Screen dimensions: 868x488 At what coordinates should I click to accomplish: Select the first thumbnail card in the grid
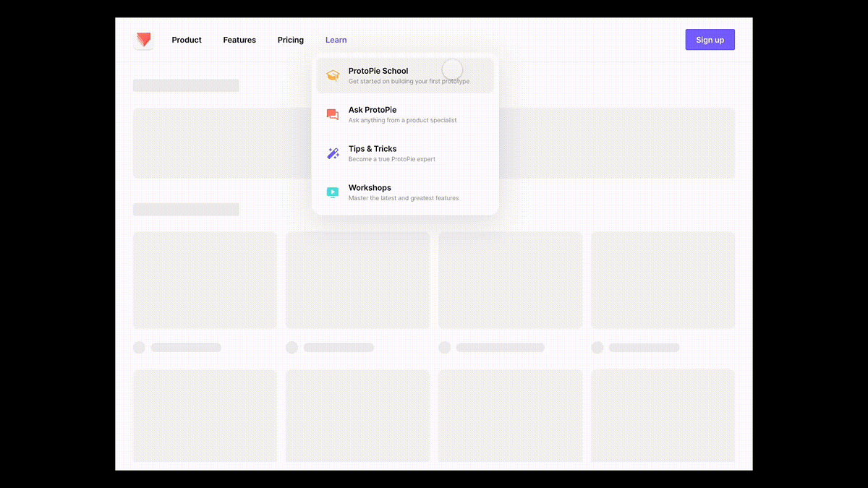click(204, 280)
